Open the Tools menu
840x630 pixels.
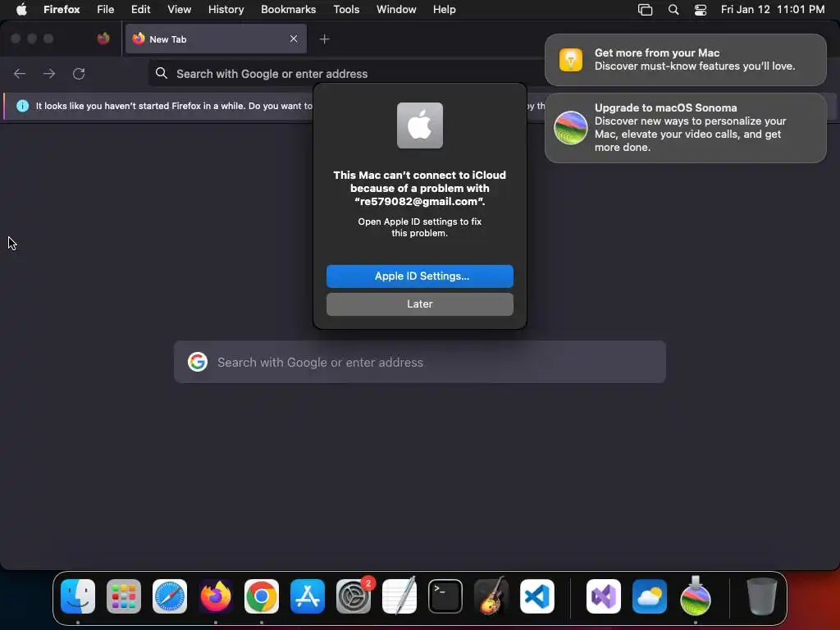pyautogui.click(x=346, y=9)
